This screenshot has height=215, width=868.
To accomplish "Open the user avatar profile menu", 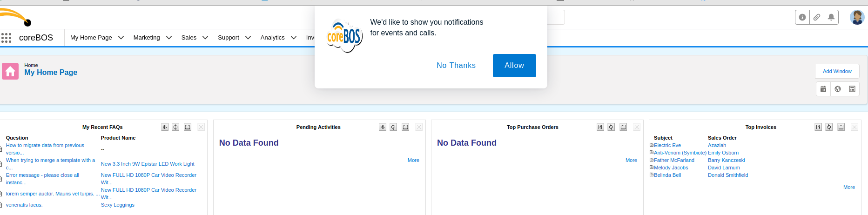I will point(857,17).
